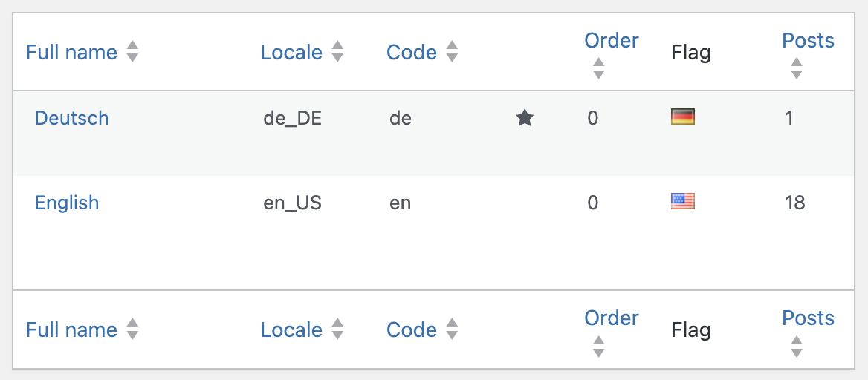Click sort arrows beside top Locale header
Viewport: 868px width, 380px height.
(x=337, y=52)
